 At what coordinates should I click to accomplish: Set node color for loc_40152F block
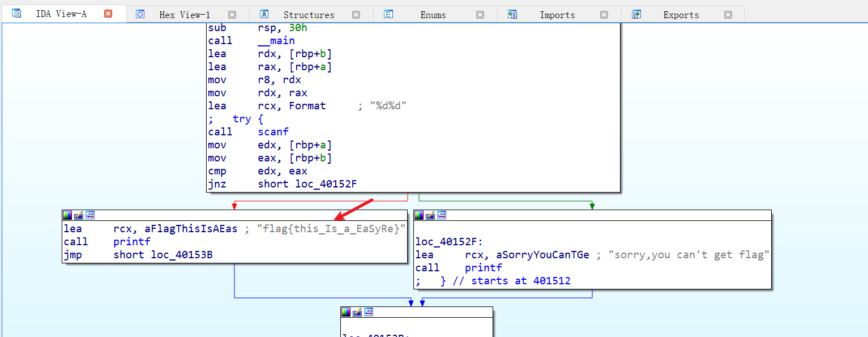click(x=420, y=215)
